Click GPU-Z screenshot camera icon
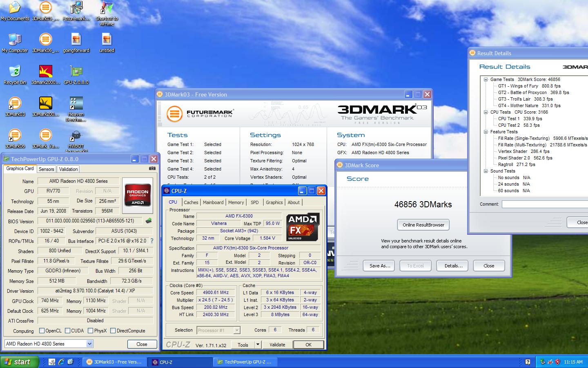 [152, 168]
